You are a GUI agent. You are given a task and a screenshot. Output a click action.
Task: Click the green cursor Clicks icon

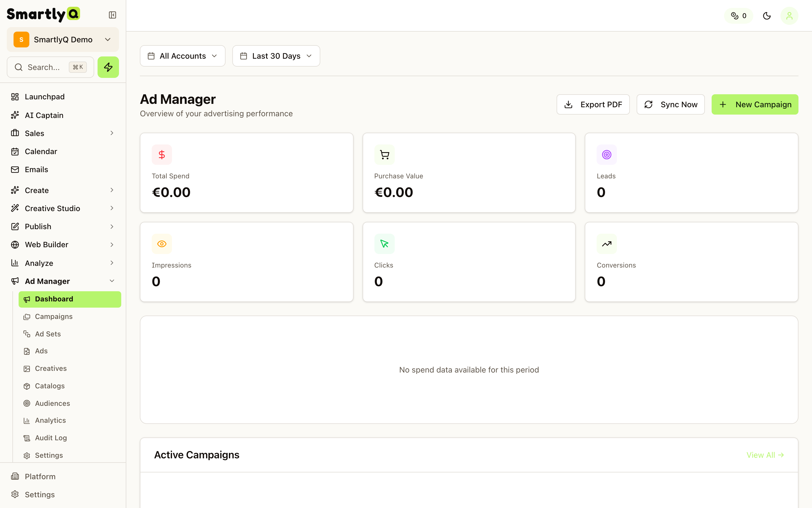click(x=384, y=244)
